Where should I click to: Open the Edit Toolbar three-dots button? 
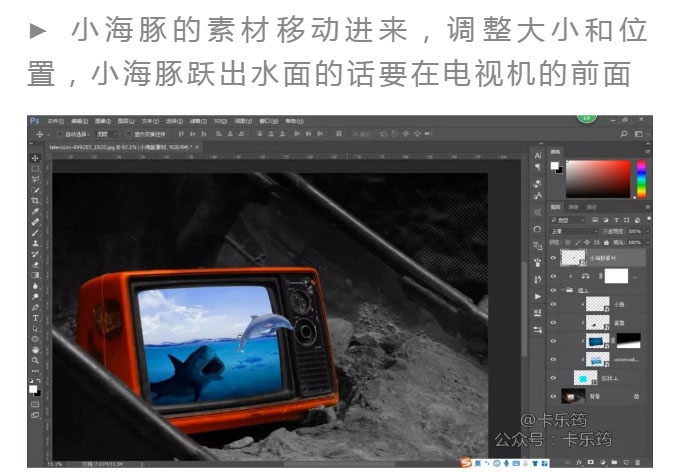pyautogui.click(x=36, y=371)
